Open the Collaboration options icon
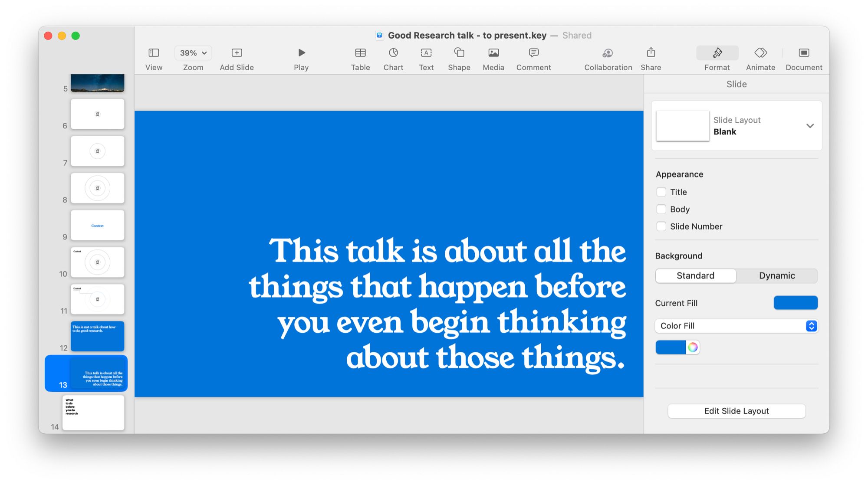Screen dimensions: 868x485 [608, 53]
